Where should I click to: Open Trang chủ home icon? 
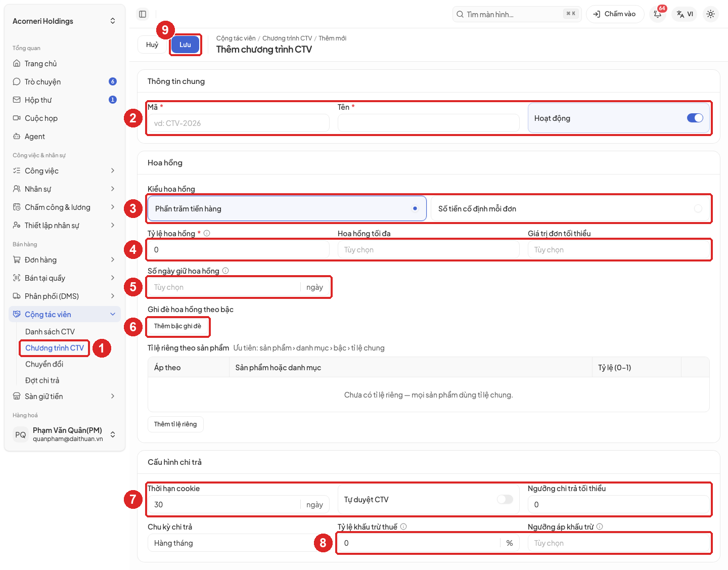17,63
